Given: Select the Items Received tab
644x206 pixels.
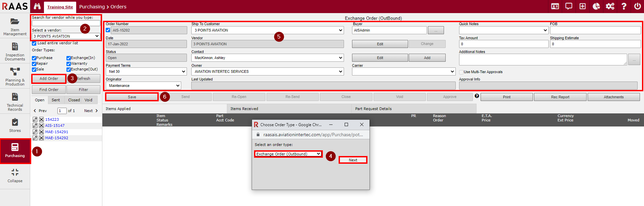Looking at the screenshot, I should coord(244,109).
